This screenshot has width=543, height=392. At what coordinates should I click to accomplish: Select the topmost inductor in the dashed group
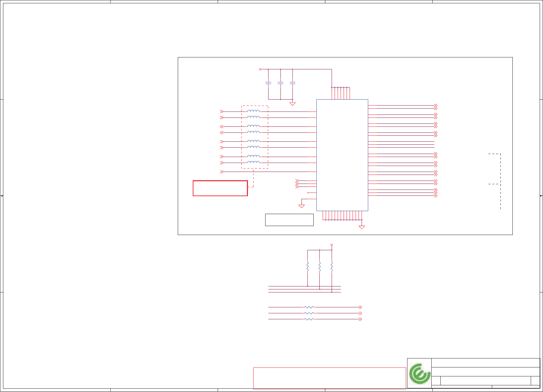coord(253,111)
